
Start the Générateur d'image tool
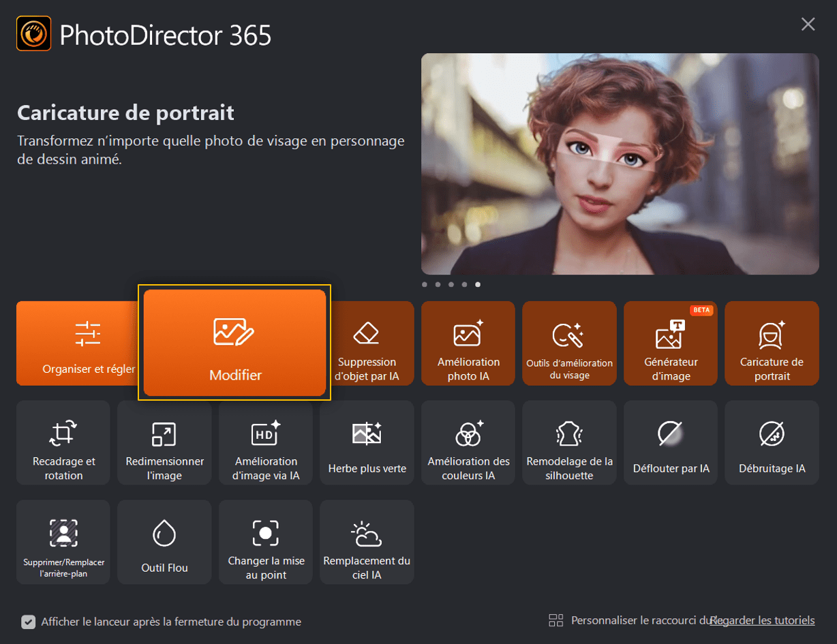pyautogui.click(x=671, y=343)
